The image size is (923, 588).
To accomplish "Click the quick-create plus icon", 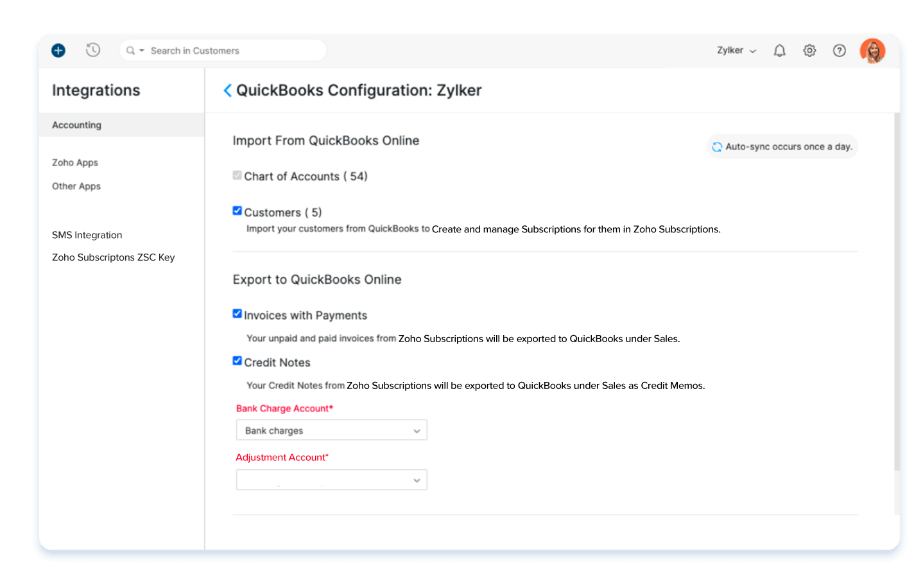I will pyautogui.click(x=58, y=50).
